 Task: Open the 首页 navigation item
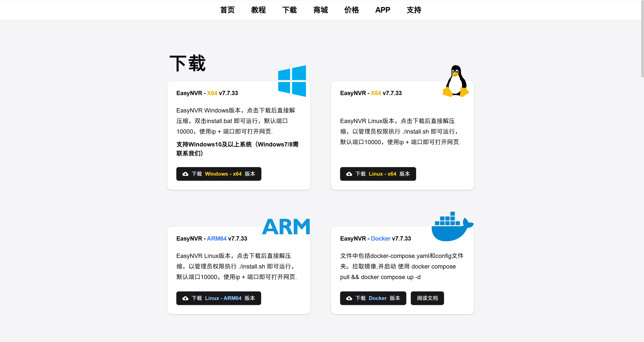click(227, 10)
